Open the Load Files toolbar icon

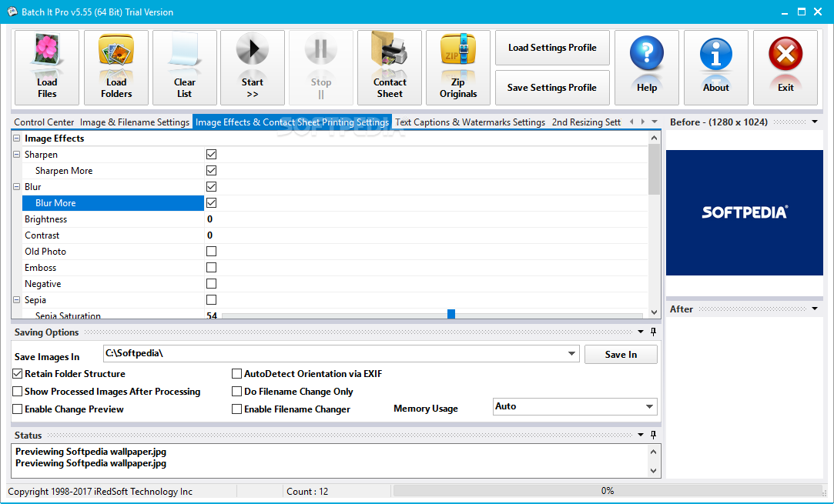pyautogui.click(x=47, y=68)
